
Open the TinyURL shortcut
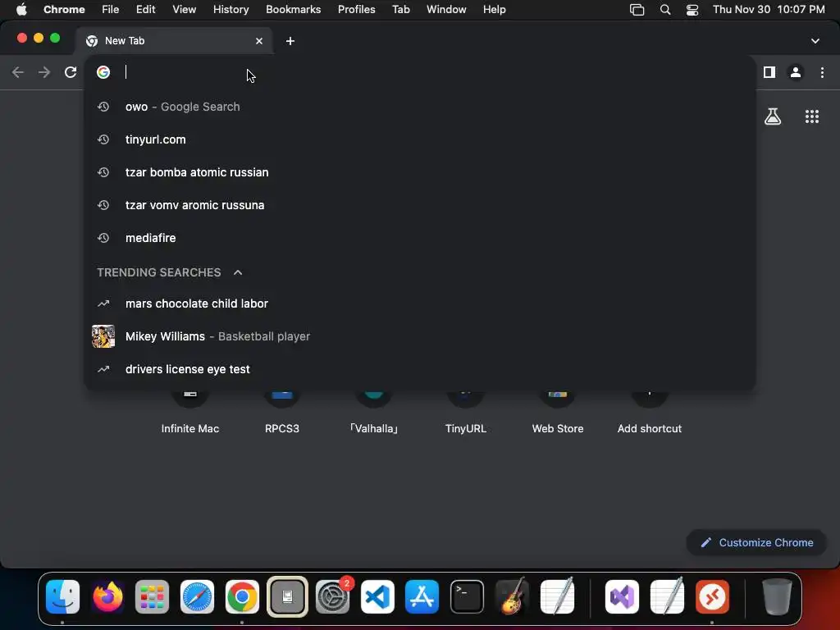tap(466, 413)
